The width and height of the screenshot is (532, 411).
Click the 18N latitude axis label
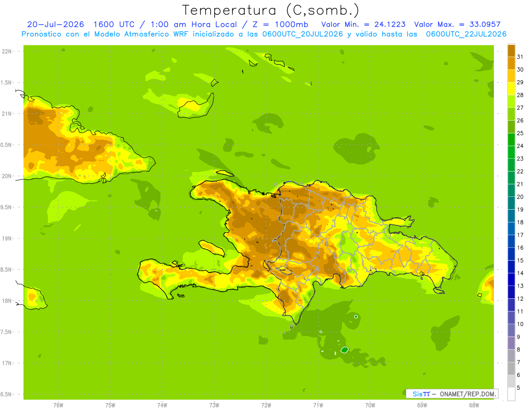coord(6,301)
